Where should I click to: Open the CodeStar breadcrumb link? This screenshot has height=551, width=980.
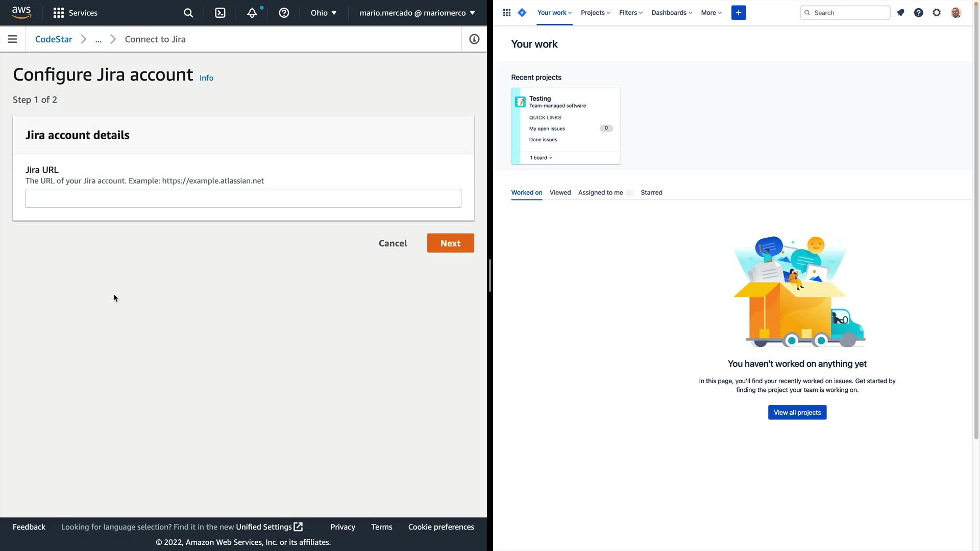pos(54,39)
